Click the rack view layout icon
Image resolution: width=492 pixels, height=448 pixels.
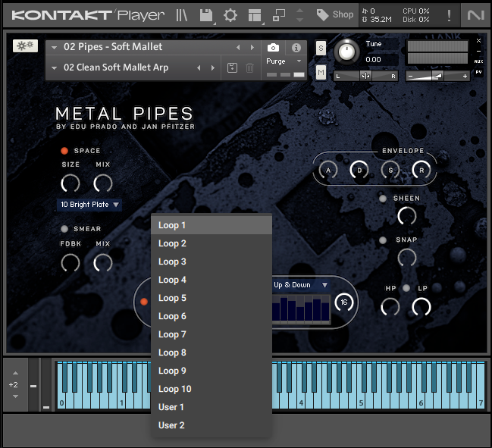click(x=255, y=14)
